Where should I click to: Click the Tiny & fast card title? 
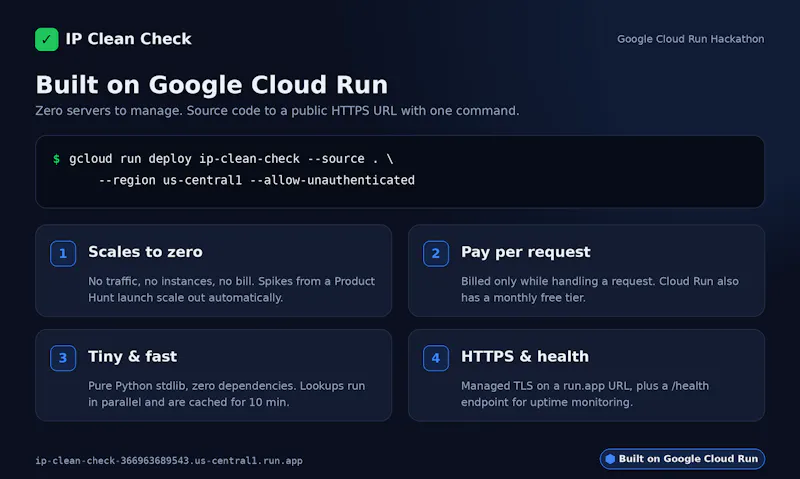click(133, 356)
